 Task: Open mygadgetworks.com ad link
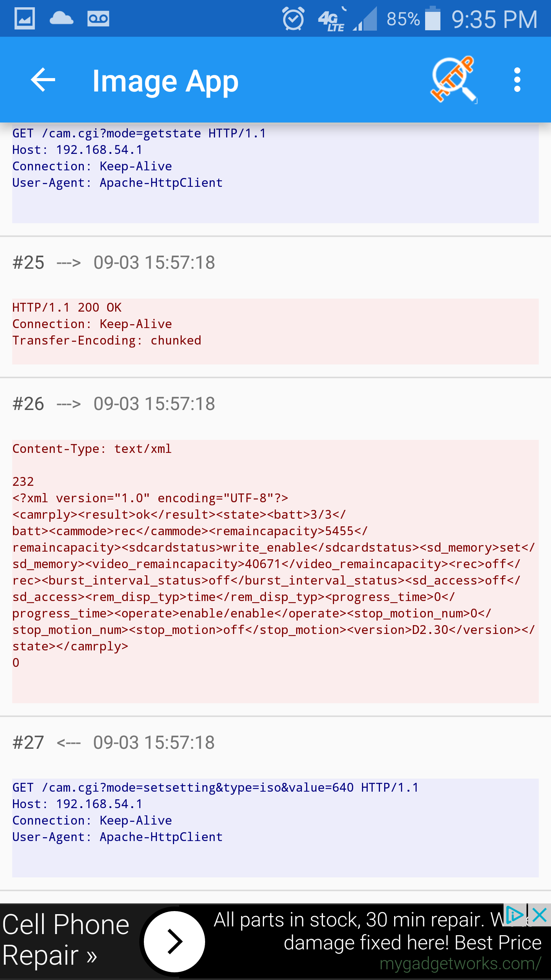tap(460, 964)
